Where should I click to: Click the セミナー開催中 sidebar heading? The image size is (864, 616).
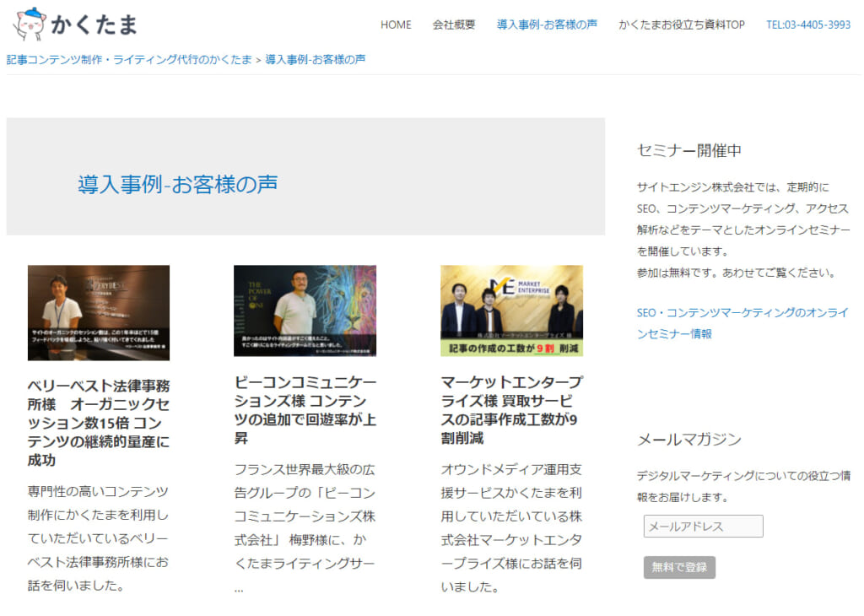click(x=689, y=150)
